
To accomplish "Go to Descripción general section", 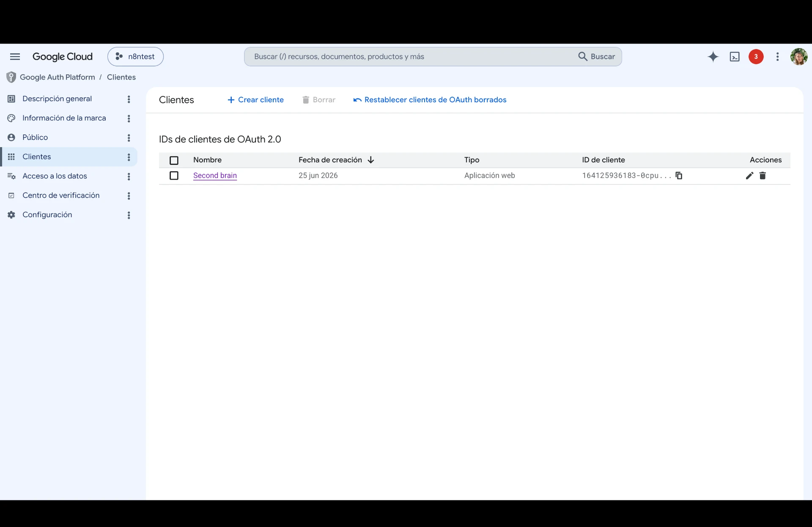I will 57,99.
